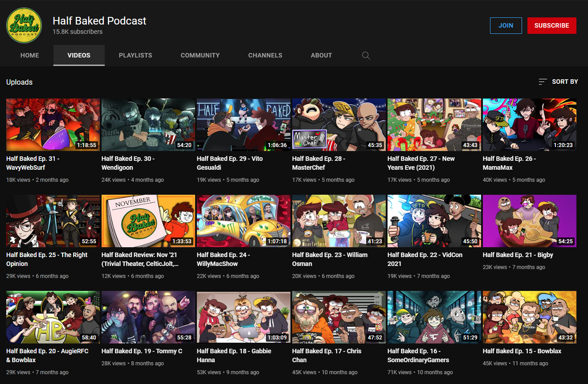Click title 'Half Baked Ep. 27 - New Years Eve (2021)'
Image resolution: width=588 pixels, height=384 pixels.
coord(421,163)
